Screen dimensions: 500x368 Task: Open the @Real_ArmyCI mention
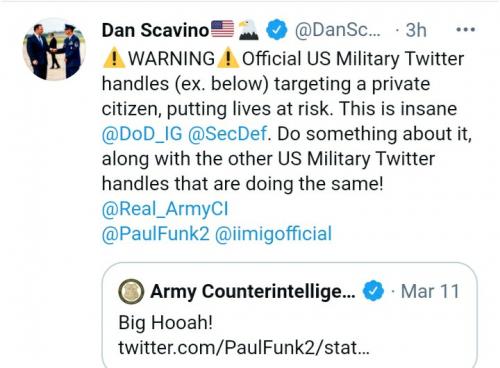tap(165, 209)
